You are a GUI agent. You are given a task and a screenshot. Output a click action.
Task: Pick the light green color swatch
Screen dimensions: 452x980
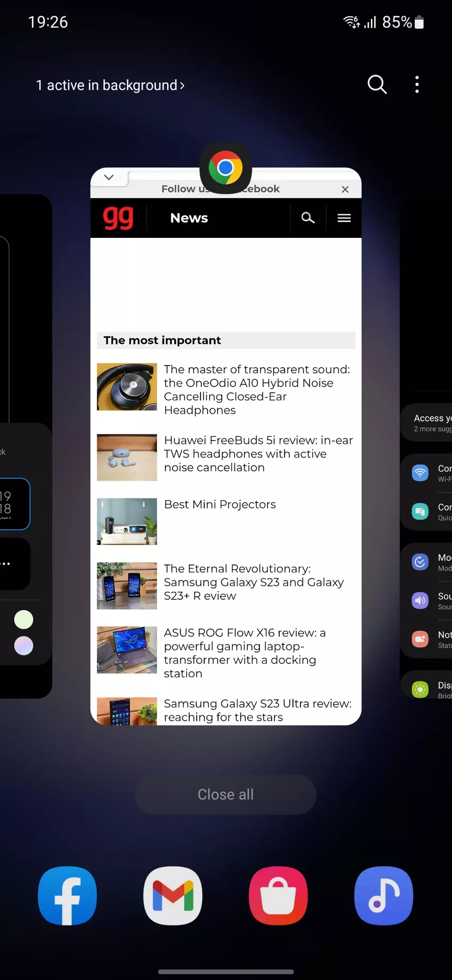23,620
